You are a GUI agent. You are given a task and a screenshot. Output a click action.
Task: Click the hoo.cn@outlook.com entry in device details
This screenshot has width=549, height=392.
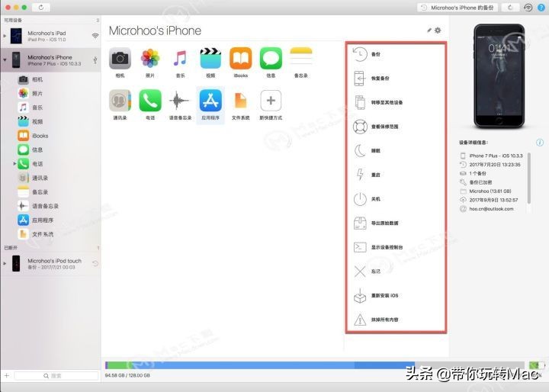pyautogui.click(x=491, y=209)
